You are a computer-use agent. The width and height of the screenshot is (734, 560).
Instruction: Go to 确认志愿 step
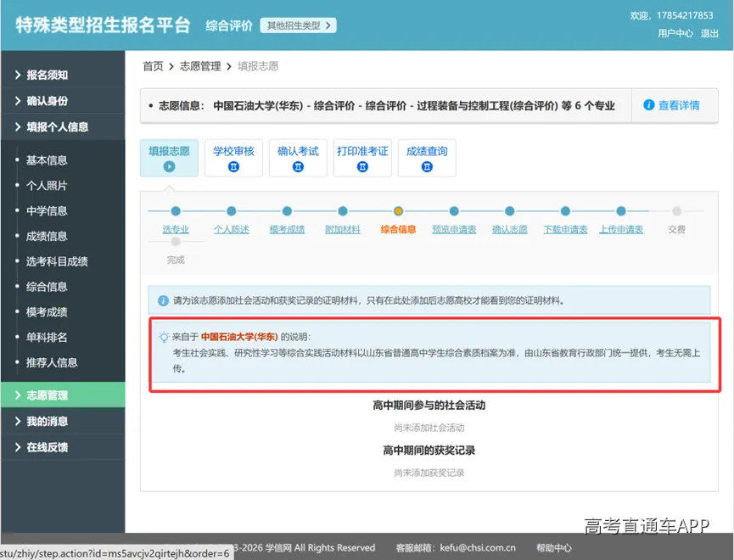510,229
